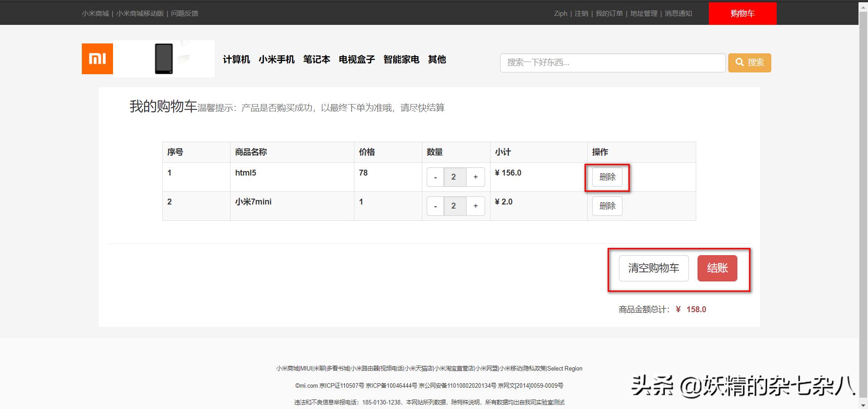This screenshot has height=409, width=868.
Task: Increase html5 quantity with plus button
Action: [475, 177]
